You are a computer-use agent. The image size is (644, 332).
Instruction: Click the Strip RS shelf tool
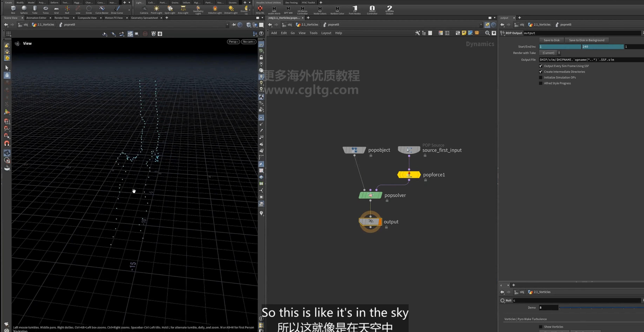[x=260, y=10]
